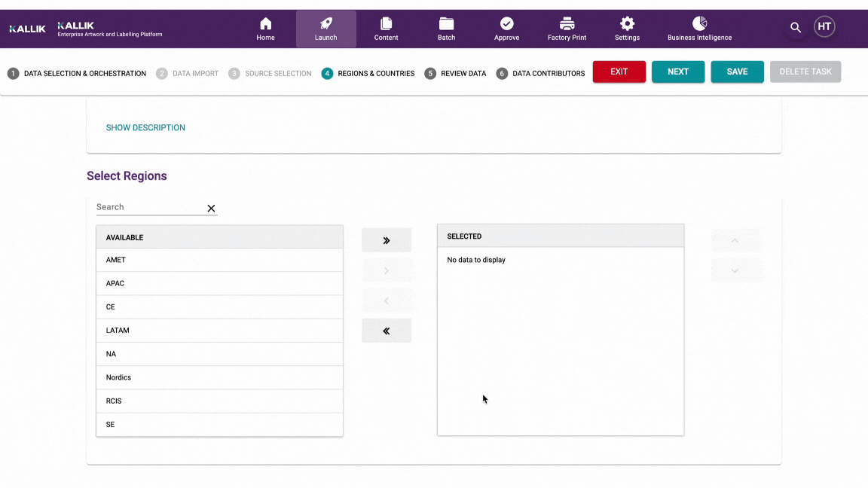Clear the region search field
Screen dimensions: 868x488
tap(211, 209)
